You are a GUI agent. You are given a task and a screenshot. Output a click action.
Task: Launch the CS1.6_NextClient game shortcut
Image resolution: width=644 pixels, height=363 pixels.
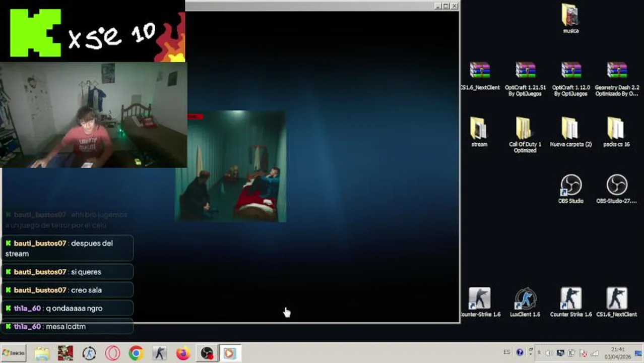point(616,302)
